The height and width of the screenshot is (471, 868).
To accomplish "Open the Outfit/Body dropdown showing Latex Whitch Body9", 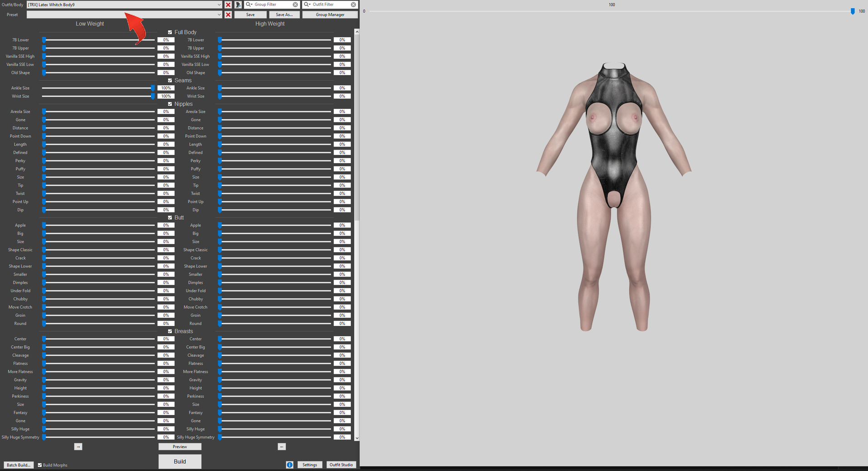I will click(124, 5).
